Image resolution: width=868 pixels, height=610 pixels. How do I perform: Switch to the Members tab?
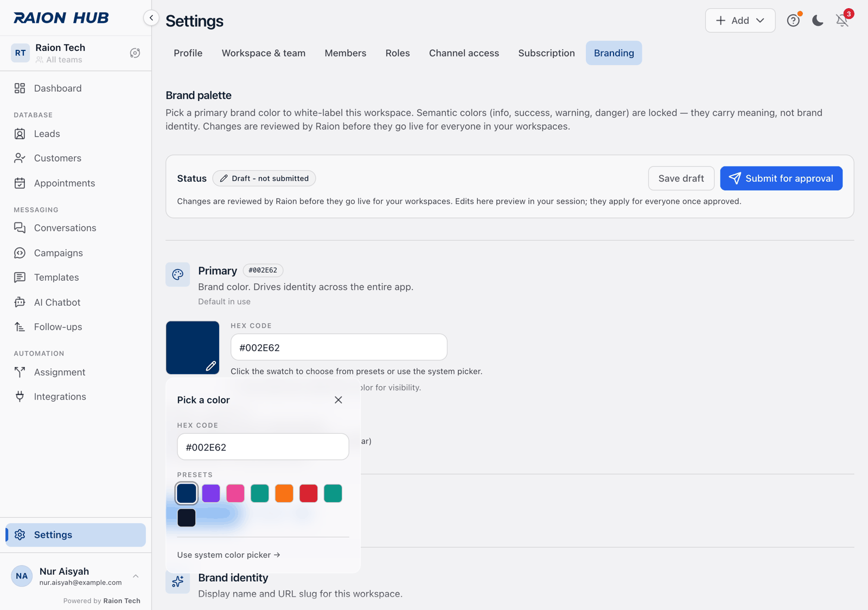pos(346,53)
